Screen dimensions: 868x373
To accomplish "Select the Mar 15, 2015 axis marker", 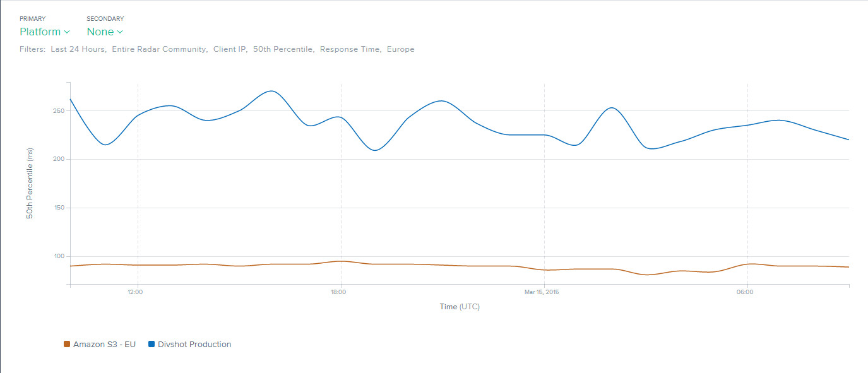I will click(542, 292).
